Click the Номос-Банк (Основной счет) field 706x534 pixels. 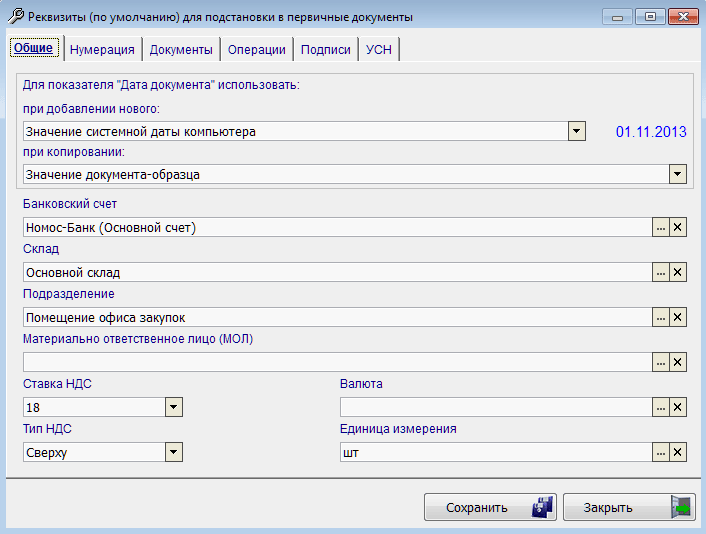pos(338,227)
